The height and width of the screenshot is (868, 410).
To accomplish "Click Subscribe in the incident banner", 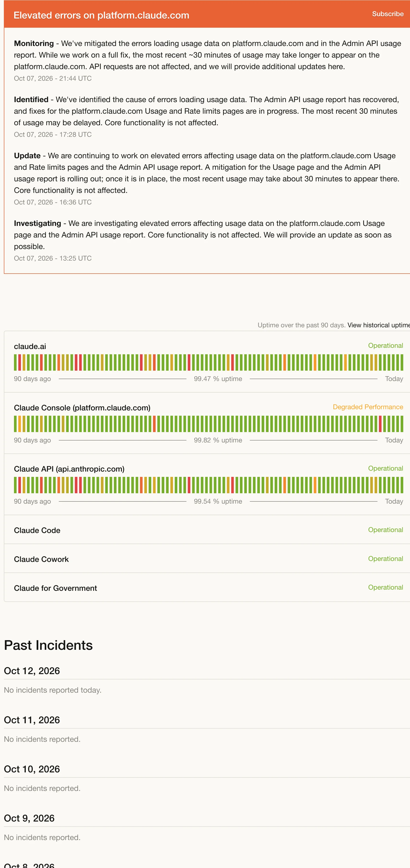I will pos(387,14).
